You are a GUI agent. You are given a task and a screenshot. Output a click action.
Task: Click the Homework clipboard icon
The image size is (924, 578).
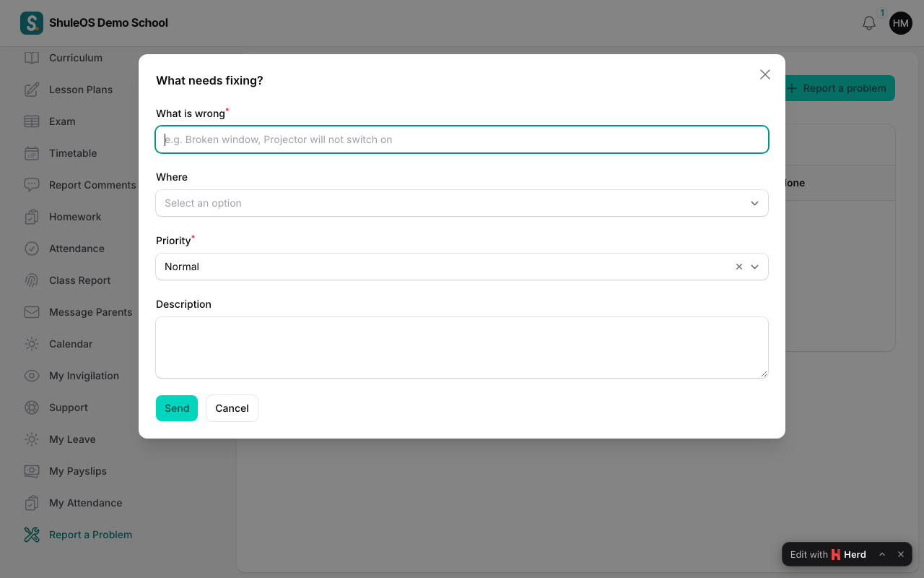32,217
